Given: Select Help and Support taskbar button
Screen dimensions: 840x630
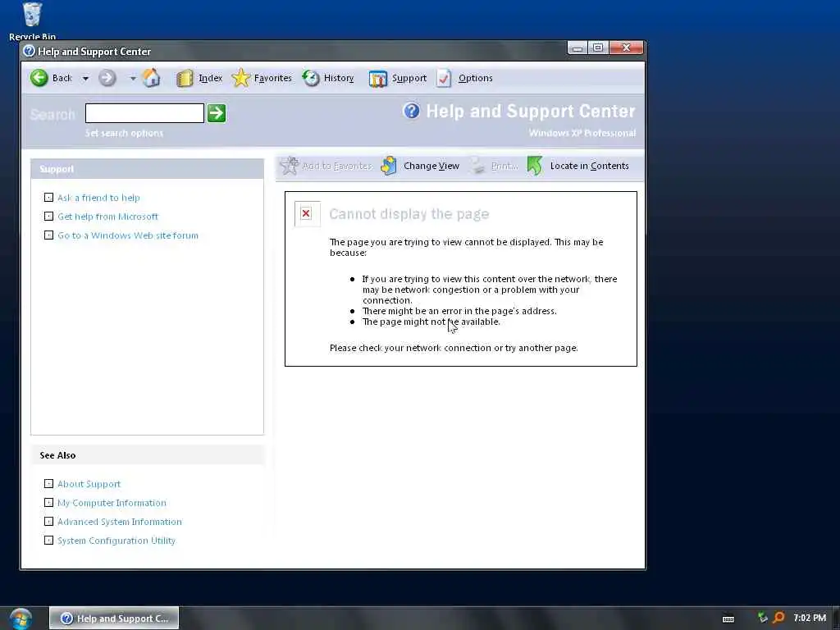Looking at the screenshot, I should coord(114,619).
